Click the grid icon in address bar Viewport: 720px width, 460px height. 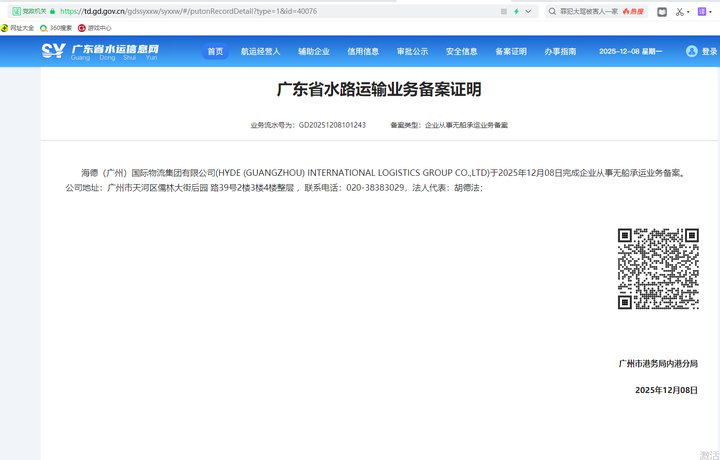502,11
